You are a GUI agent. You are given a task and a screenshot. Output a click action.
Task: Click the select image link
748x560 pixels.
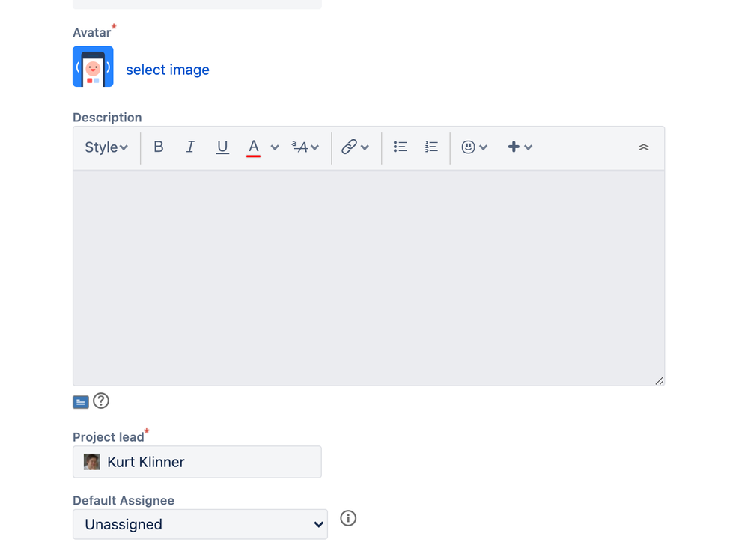(x=167, y=69)
